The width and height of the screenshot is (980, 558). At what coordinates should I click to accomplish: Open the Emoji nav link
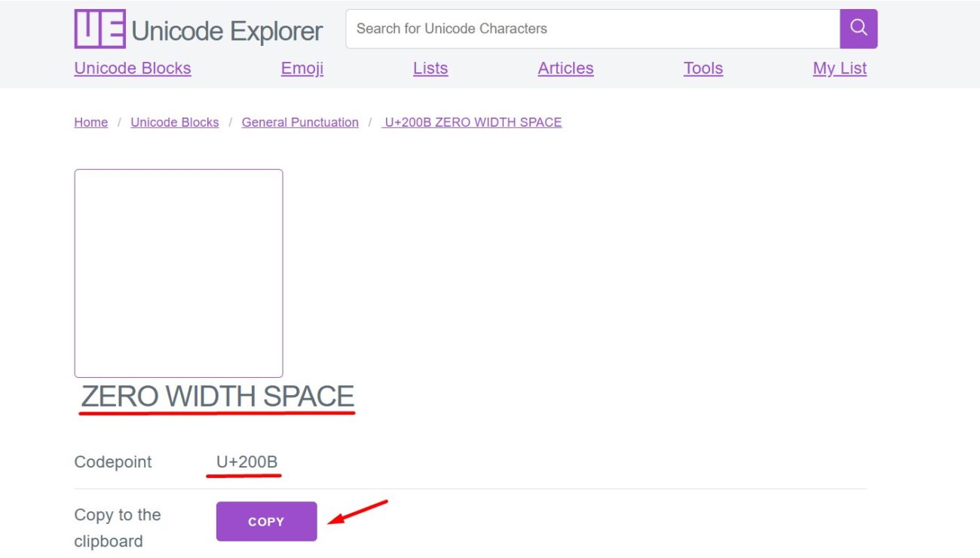click(x=302, y=69)
